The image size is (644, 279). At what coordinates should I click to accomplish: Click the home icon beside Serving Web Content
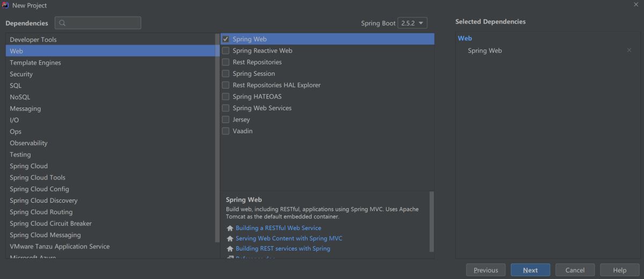coord(230,238)
